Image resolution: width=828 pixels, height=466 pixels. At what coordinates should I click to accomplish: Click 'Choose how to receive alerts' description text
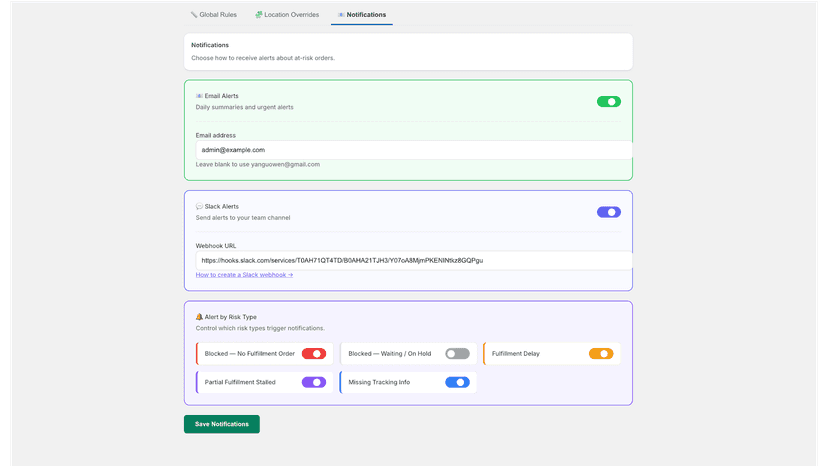coord(263,58)
